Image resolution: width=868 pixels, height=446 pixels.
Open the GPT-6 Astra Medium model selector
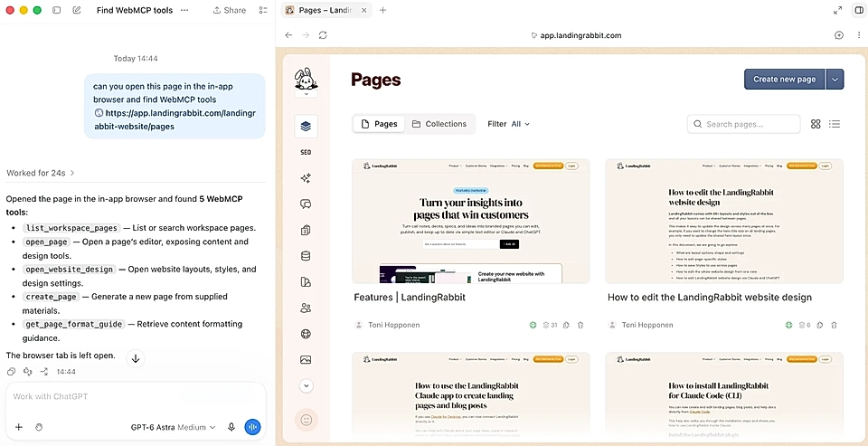(x=174, y=427)
